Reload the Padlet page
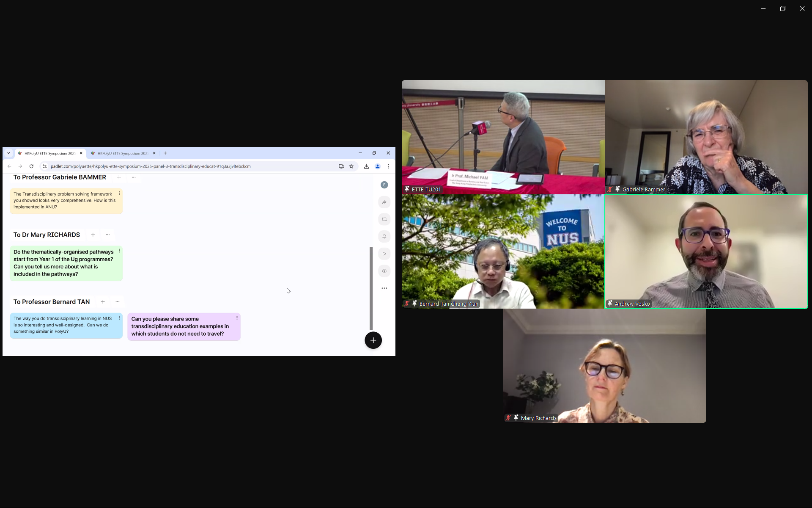The image size is (812, 508). (31, 166)
